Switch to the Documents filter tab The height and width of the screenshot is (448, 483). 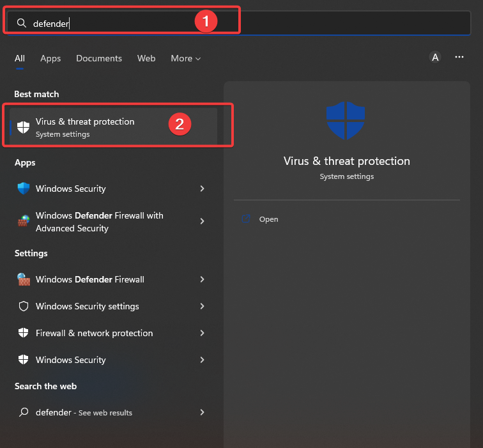(x=99, y=58)
